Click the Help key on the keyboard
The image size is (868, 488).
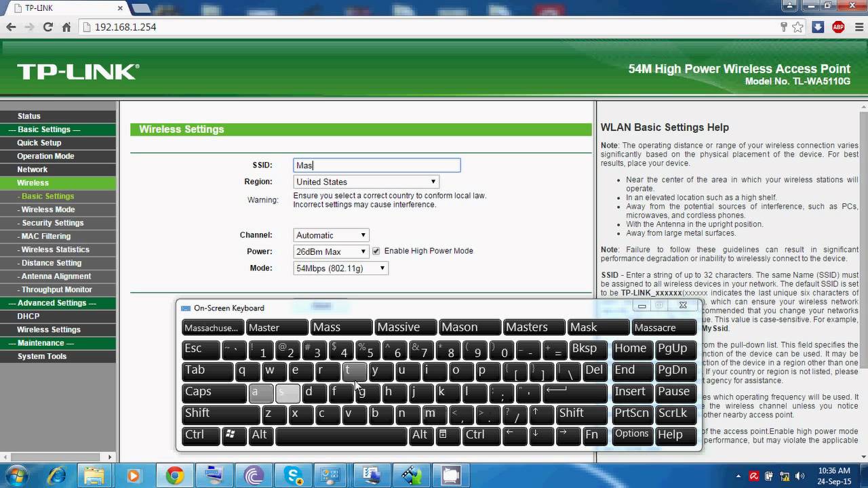pos(675,435)
